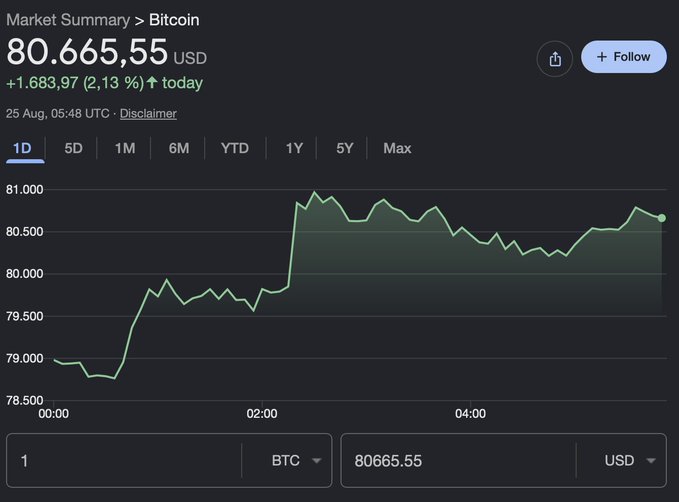Click the 80.500 y-axis label

25,232
